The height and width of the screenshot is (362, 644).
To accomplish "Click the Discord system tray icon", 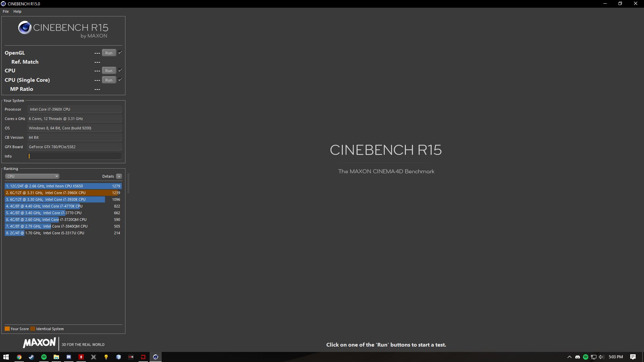I will click(578, 357).
